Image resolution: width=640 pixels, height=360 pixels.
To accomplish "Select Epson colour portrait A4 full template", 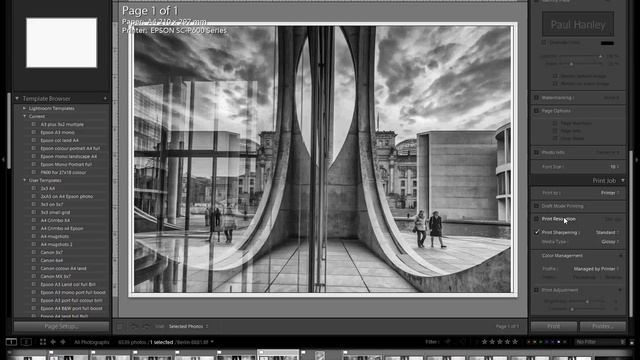I will [70, 148].
